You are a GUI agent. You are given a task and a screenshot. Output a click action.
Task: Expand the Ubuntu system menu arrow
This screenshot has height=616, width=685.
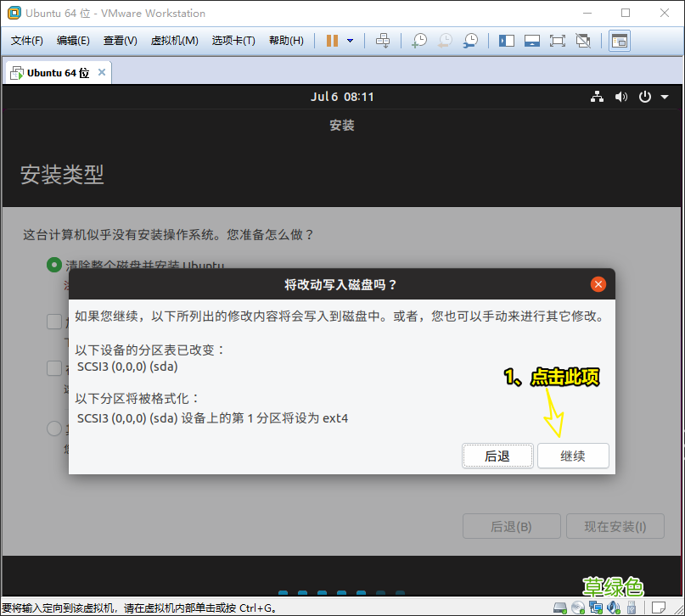(x=665, y=97)
